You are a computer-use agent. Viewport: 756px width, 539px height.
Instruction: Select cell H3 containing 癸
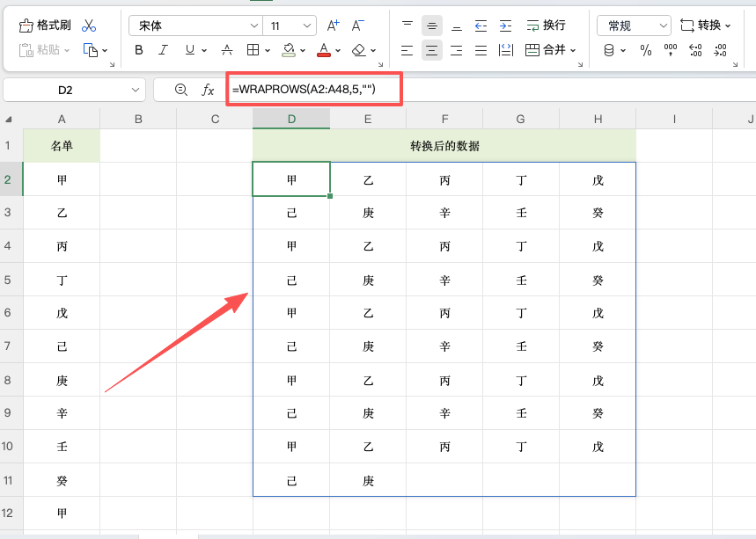click(598, 213)
